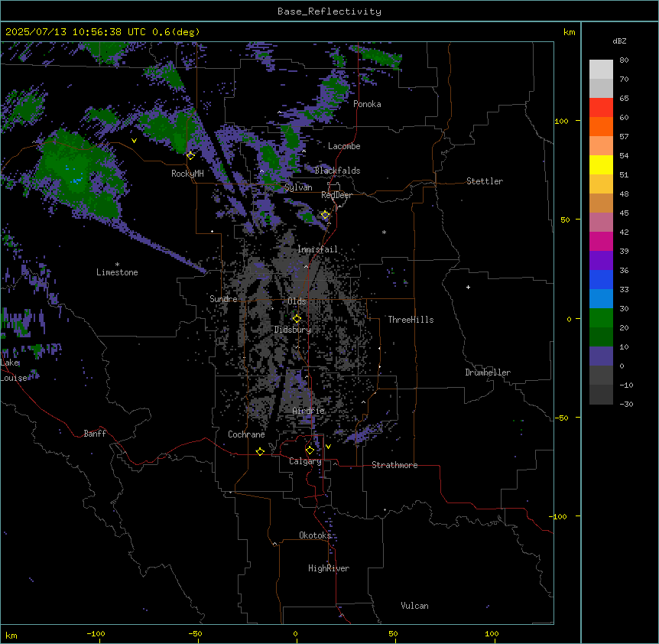Image resolution: width=659 pixels, height=644 pixels.
Task: Click the 80 value on the dBZ scale
Action: pyautogui.click(x=624, y=60)
